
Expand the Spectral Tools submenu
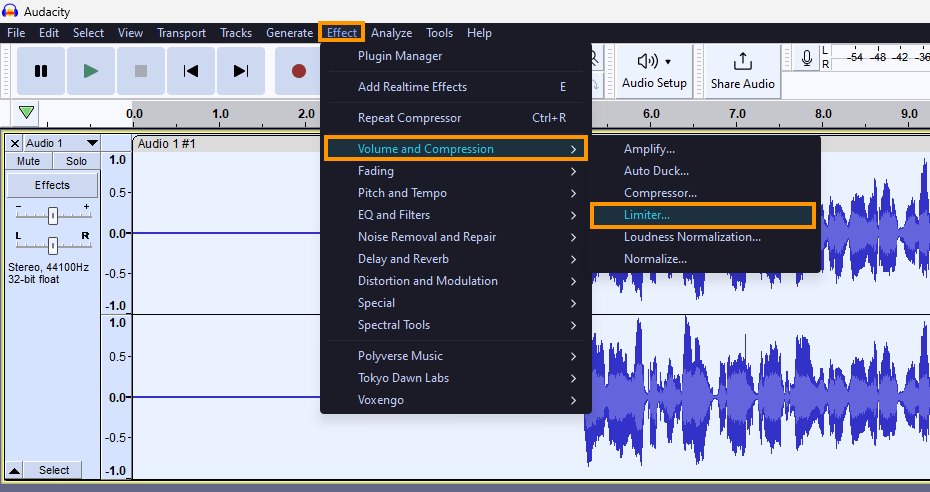(456, 324)
